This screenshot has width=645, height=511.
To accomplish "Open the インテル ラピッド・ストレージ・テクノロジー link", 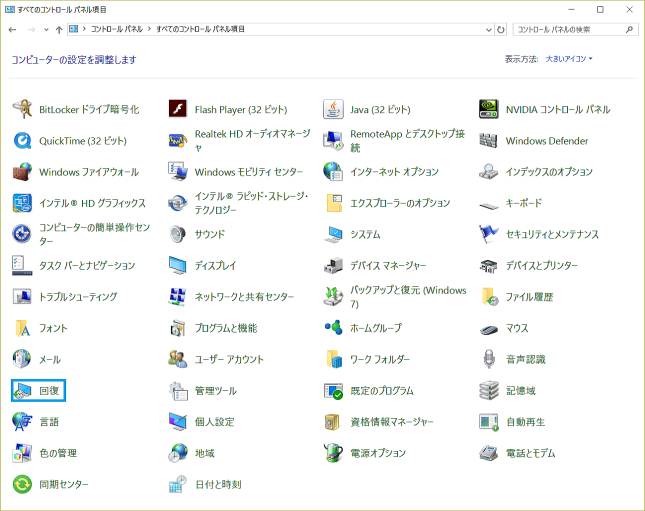I will pos(251,203).
